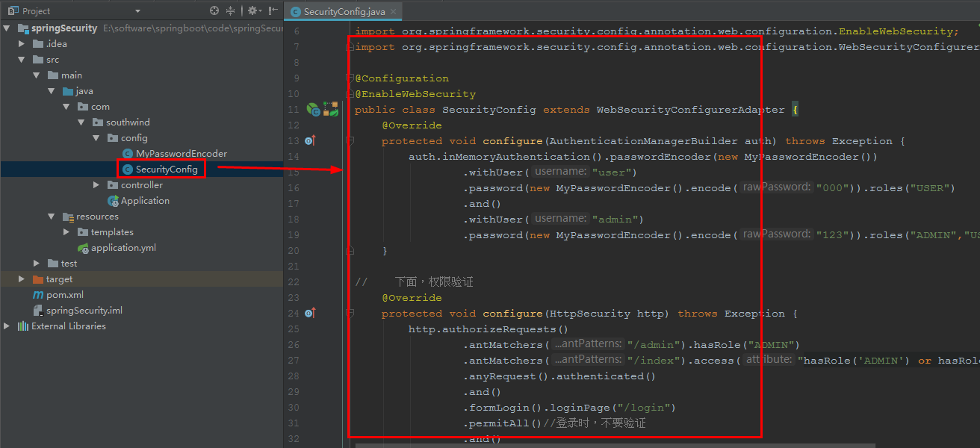Collapse all nodes in Project tree
This screenshot has height=448, width=980.
(x=231, y=10)
